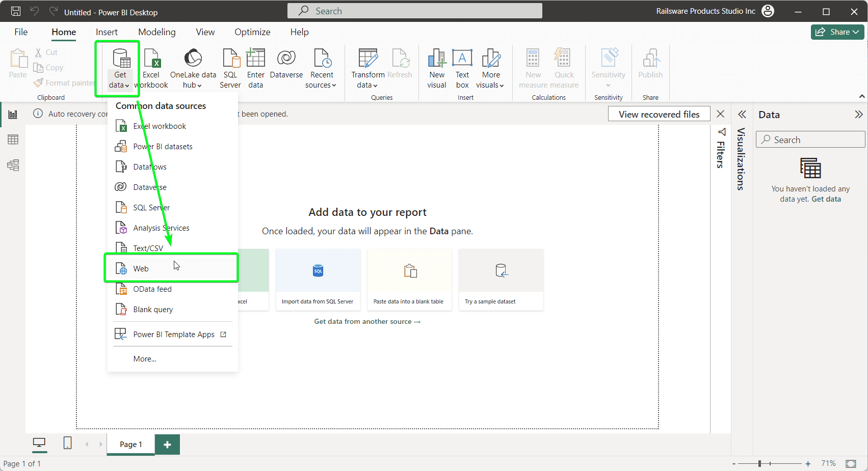Open the Help tab
The height and width of the screenshot is (471, 868).
click(300, 32)
